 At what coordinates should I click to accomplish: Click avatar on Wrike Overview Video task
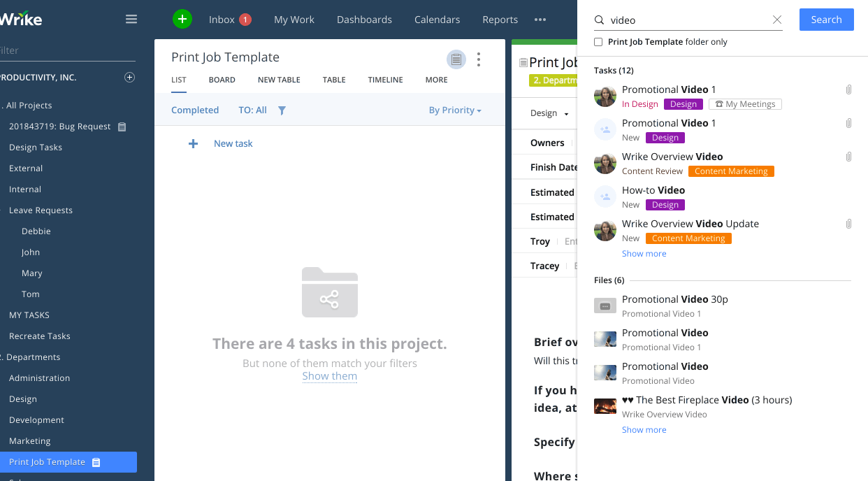tap(605, 164)
